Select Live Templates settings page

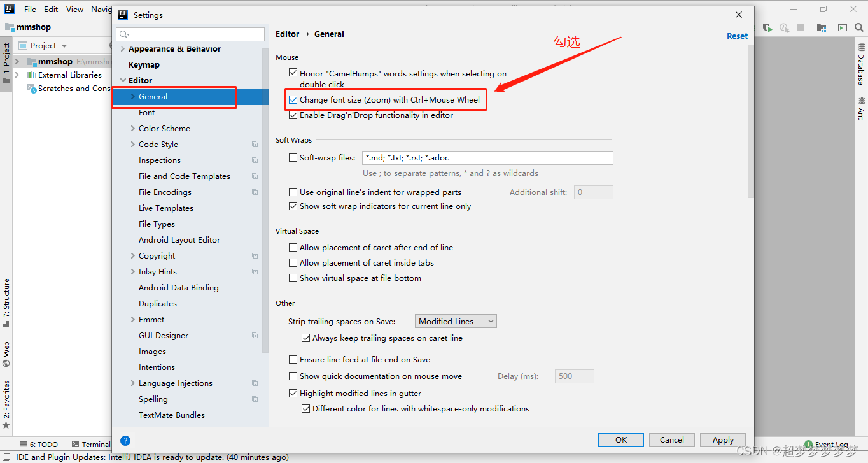(165, 208)
